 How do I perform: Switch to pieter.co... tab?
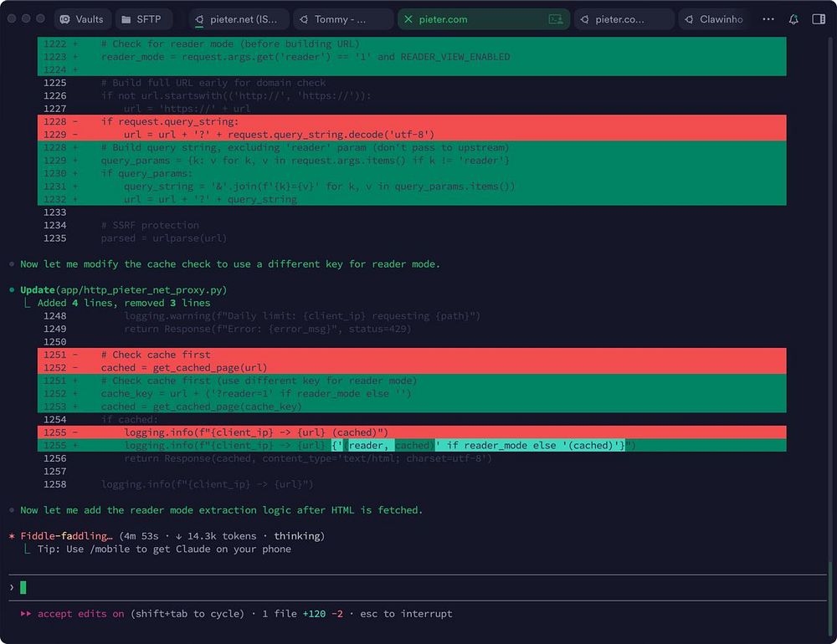click(x=624, y=19)
